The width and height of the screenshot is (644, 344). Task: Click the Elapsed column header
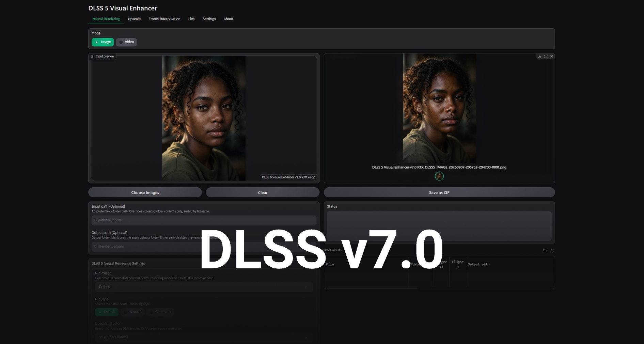click(x=458, y=264)
